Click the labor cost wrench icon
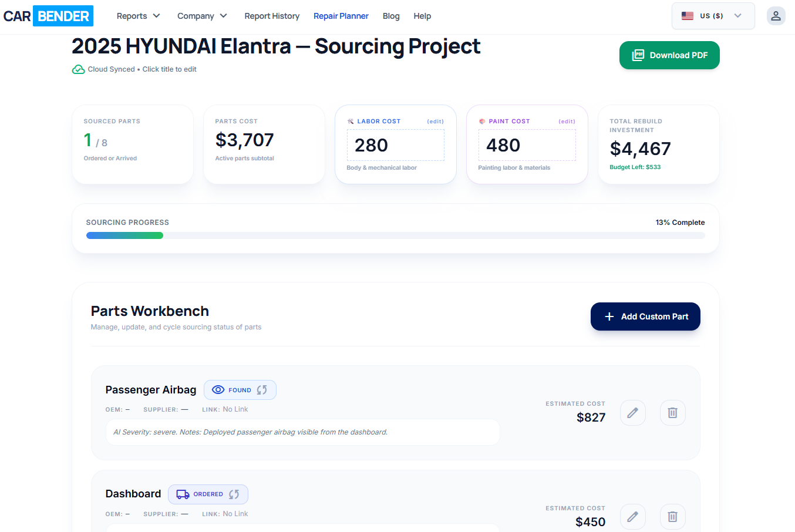This screenshot has height=532, width=795. pyautogui.click(x=351, y=122)
